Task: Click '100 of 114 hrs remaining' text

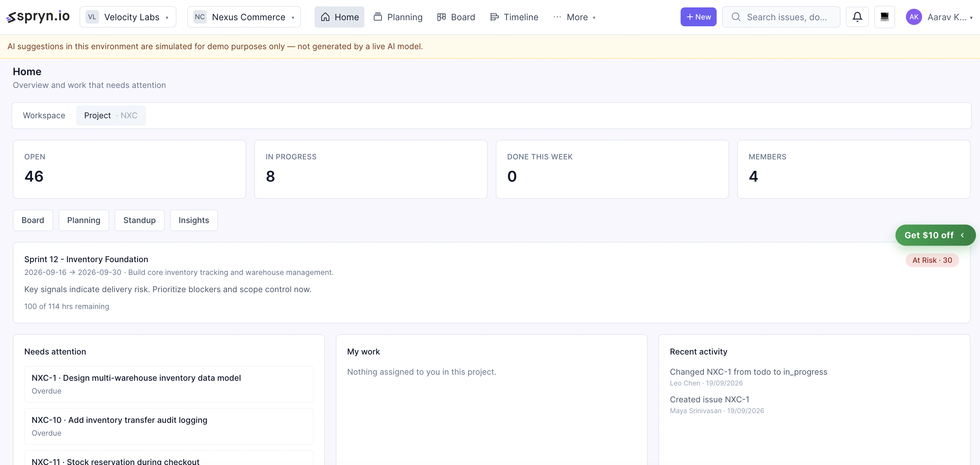Action: point(67,306)
